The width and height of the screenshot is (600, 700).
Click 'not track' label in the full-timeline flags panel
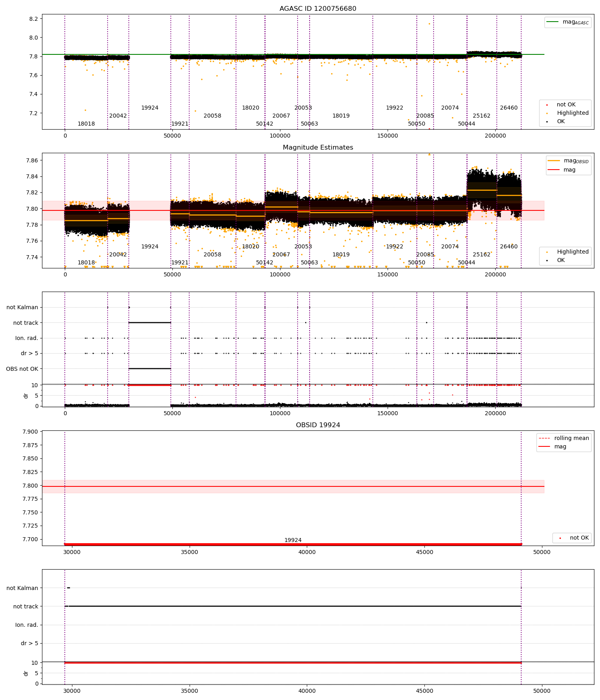coord(26,323)
